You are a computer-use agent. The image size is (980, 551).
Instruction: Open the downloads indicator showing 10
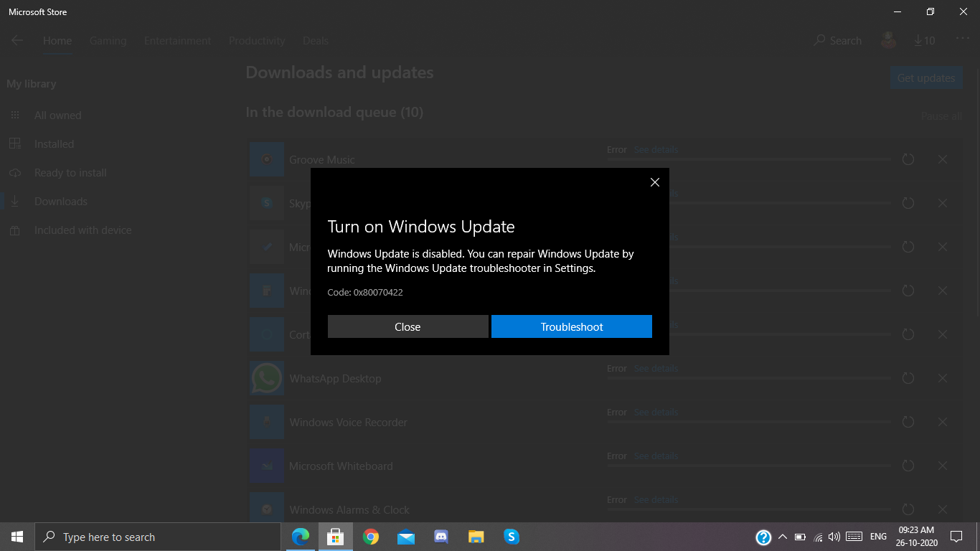pos(925,41)
